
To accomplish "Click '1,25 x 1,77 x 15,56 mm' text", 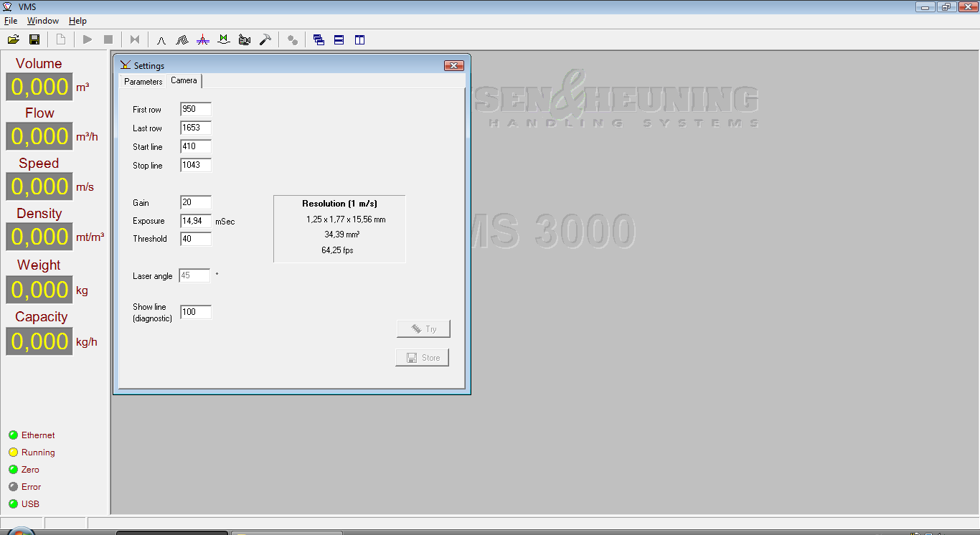I will tap(346, 219).
